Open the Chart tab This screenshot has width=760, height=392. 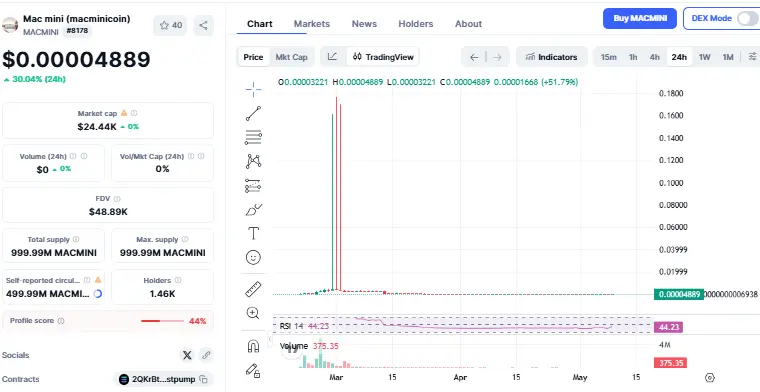[x=260, y=24]
